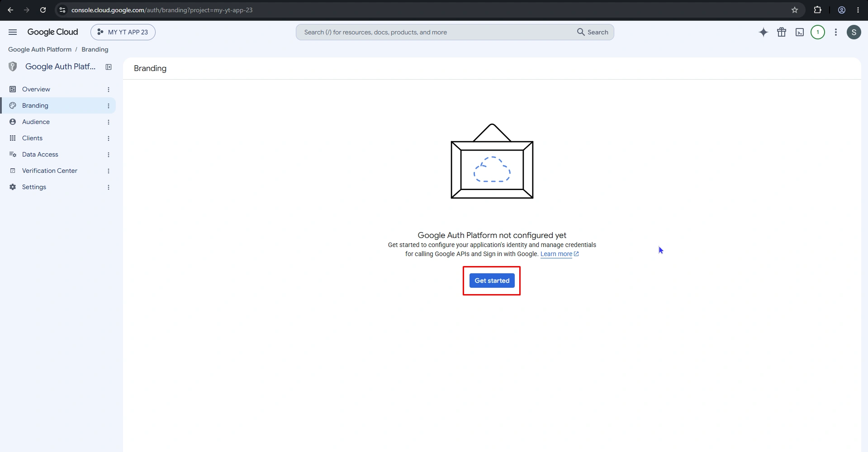Click the Clients grid icon

point(13,138)
